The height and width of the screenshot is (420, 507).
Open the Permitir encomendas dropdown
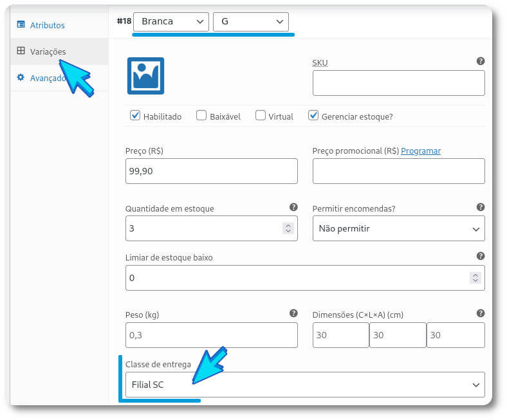[399, 228]
